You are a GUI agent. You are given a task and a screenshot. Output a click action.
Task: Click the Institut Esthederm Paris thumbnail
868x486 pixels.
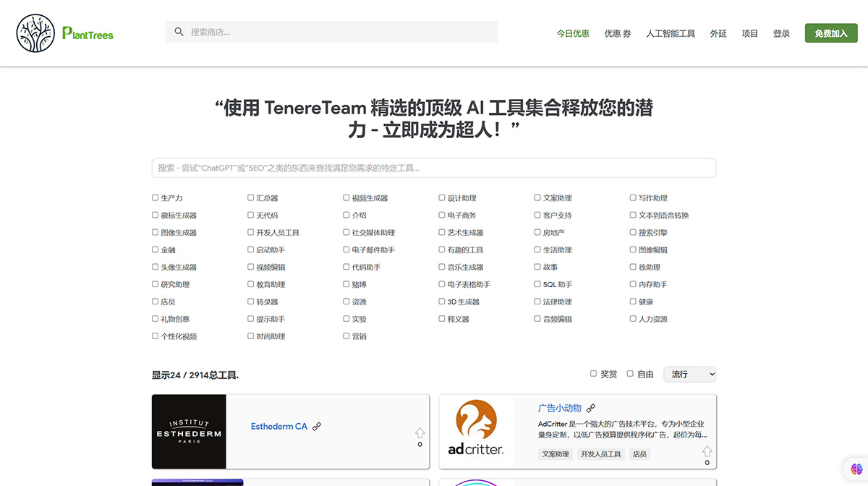click(189, 431)
